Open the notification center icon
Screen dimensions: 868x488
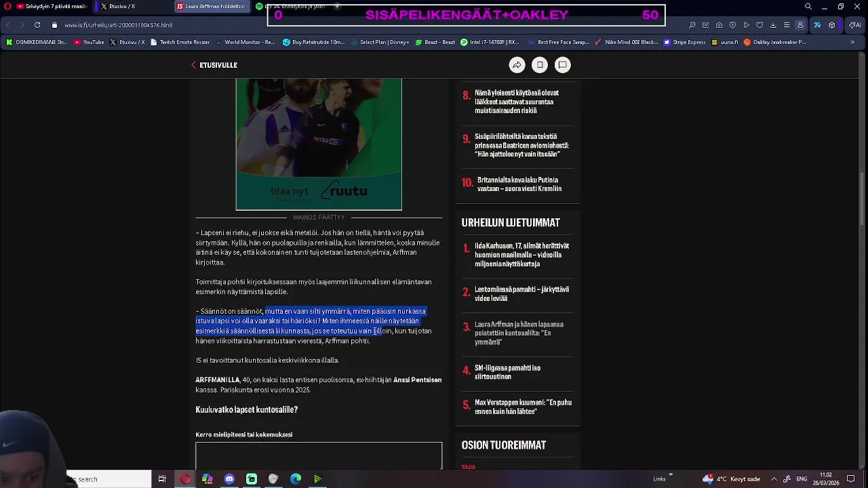(x=850, y=479)
